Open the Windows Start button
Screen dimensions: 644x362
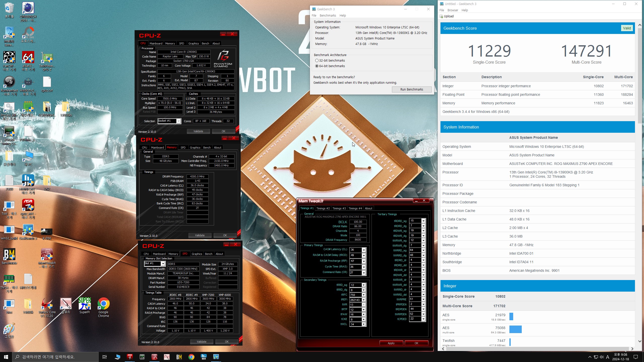click(x=6, y=357)
